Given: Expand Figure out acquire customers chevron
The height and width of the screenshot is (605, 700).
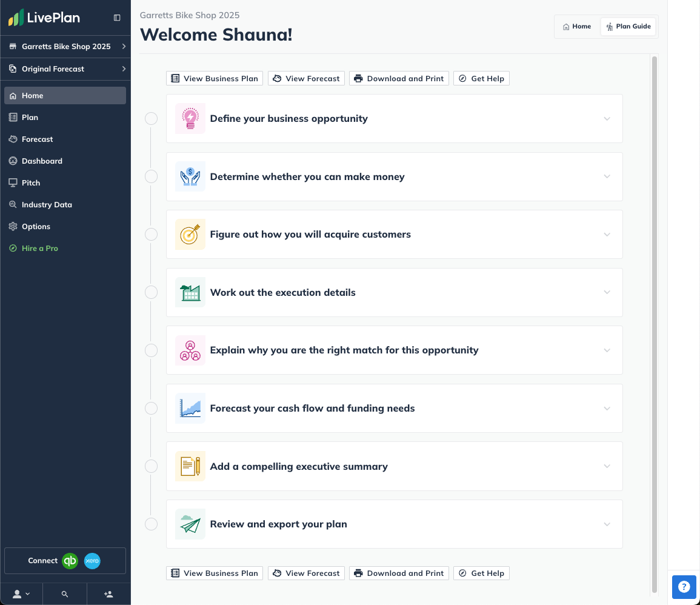Looking at the screenshot, I should [x=607, y=235].
